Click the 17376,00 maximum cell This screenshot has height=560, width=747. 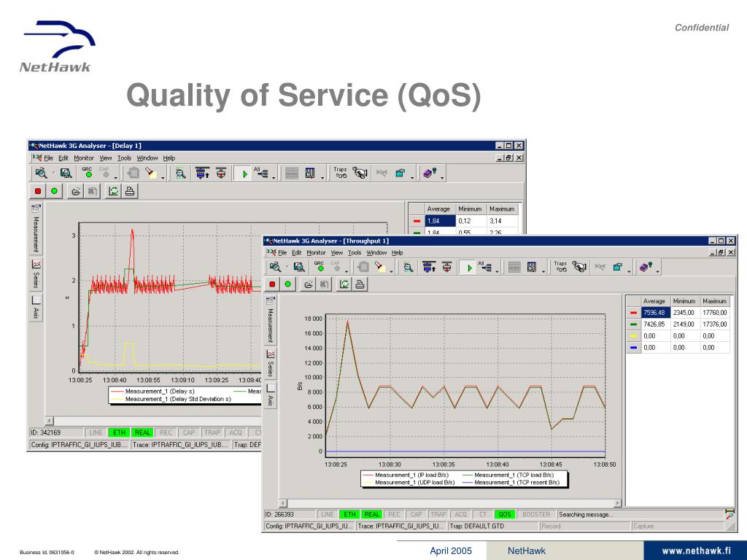715,324
